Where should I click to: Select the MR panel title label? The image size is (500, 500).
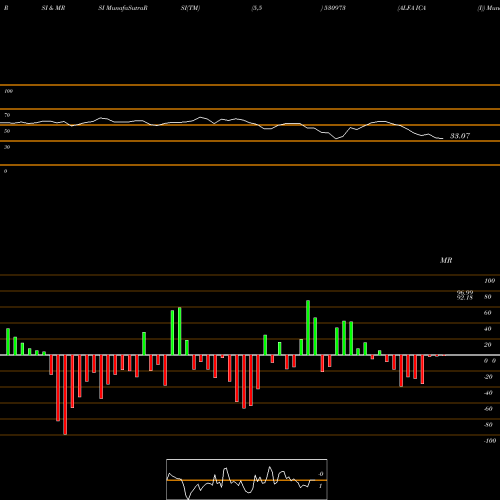[x=446, y=260]
